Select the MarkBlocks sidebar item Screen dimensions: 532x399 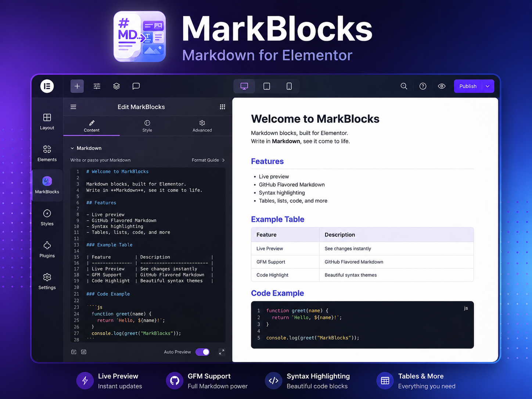[47, 185]
